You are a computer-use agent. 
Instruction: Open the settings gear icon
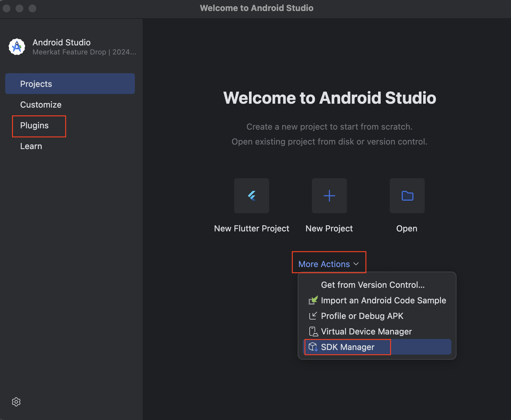coord(16,402)
